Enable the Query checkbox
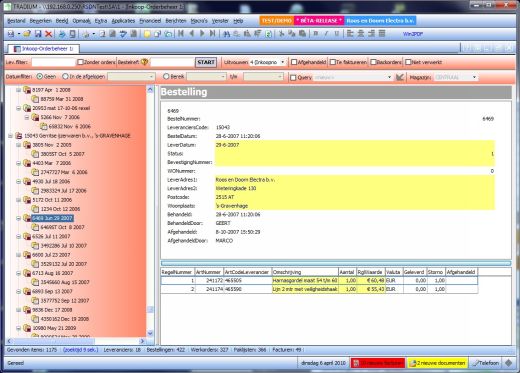 [293, 77]
